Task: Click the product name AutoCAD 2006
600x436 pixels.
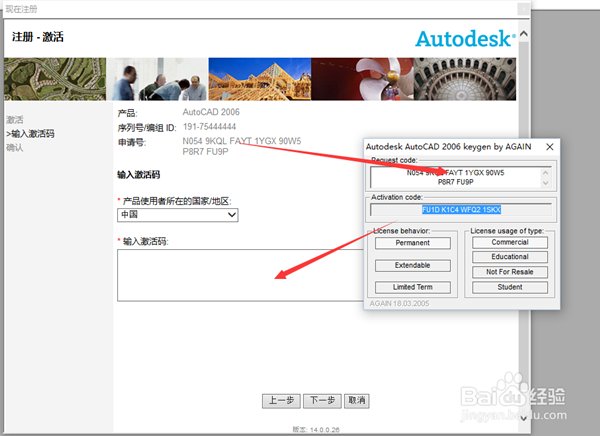Action: tap(211, 112)
